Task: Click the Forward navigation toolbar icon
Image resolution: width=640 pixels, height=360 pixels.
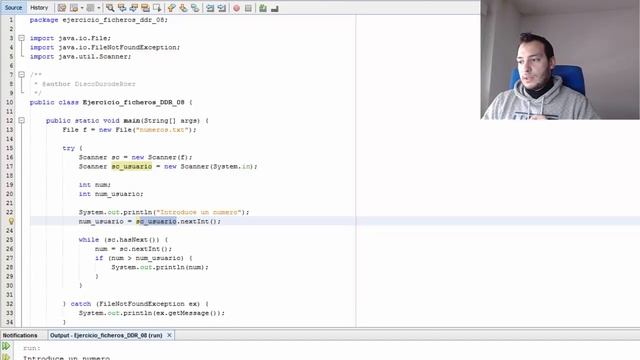Action: click(91, 8)
